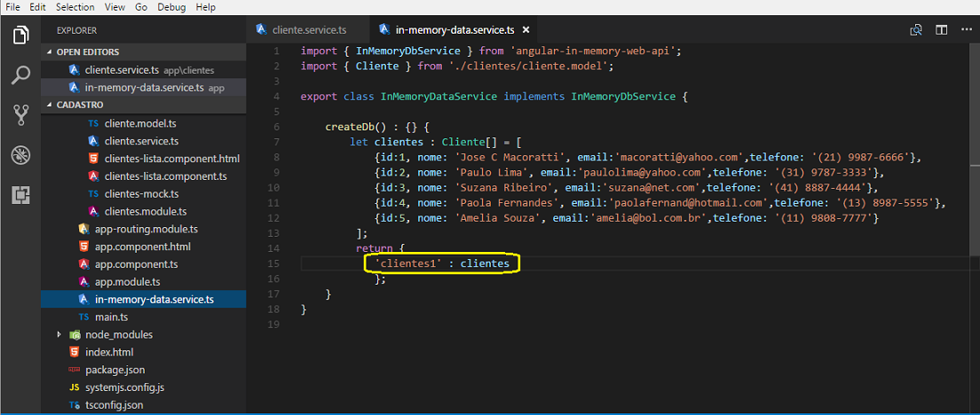This screenshot has width=980, height=415.
Task: Open app-routing.module.ts from the explorer
Action: point(146,229)
